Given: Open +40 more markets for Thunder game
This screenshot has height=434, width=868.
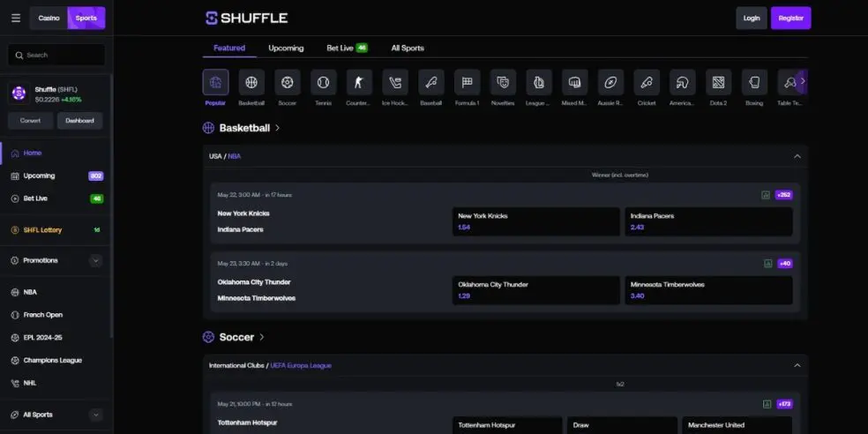Looking at the screenshot, I should pos(785,264).
